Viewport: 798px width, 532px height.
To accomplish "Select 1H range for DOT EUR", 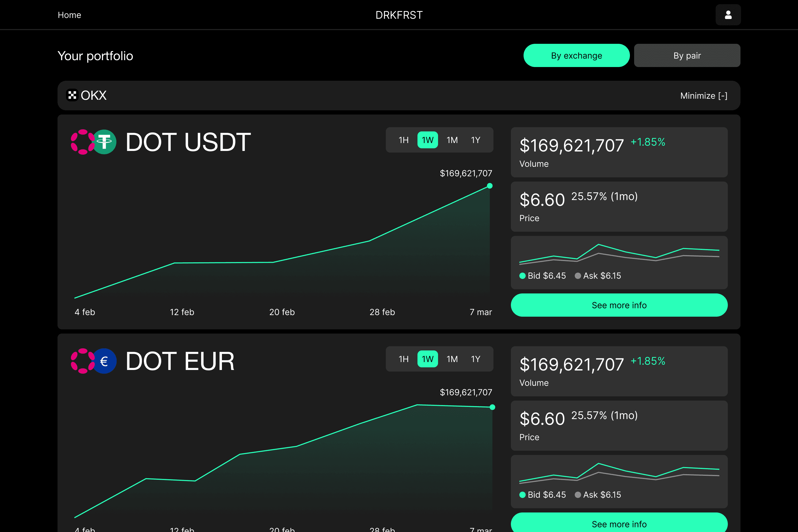I will coord(403,359).
